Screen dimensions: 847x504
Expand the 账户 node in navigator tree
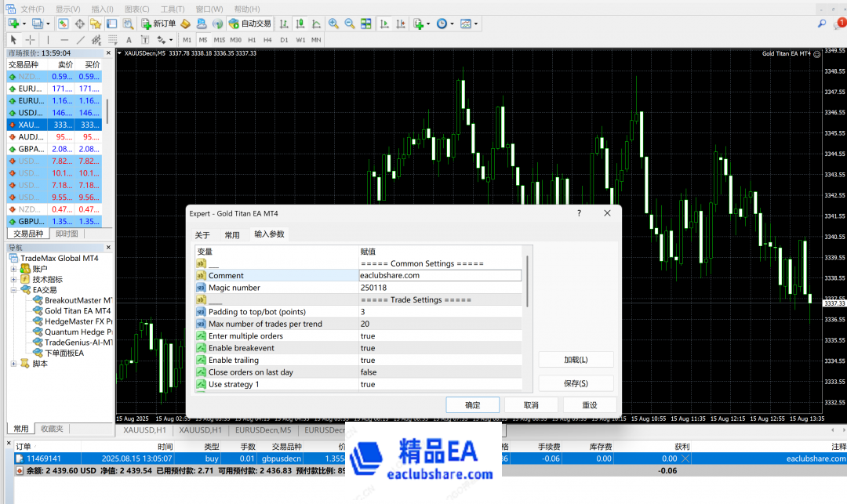(13, 269)
